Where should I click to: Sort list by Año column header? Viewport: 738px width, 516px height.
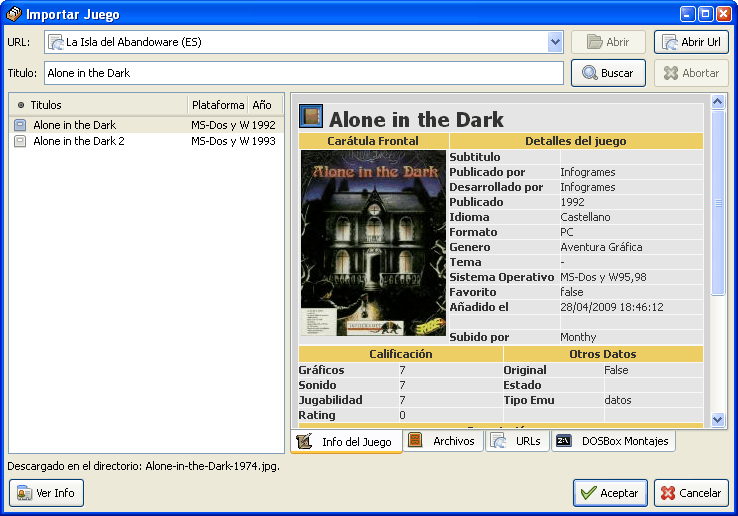click(264, 105)
